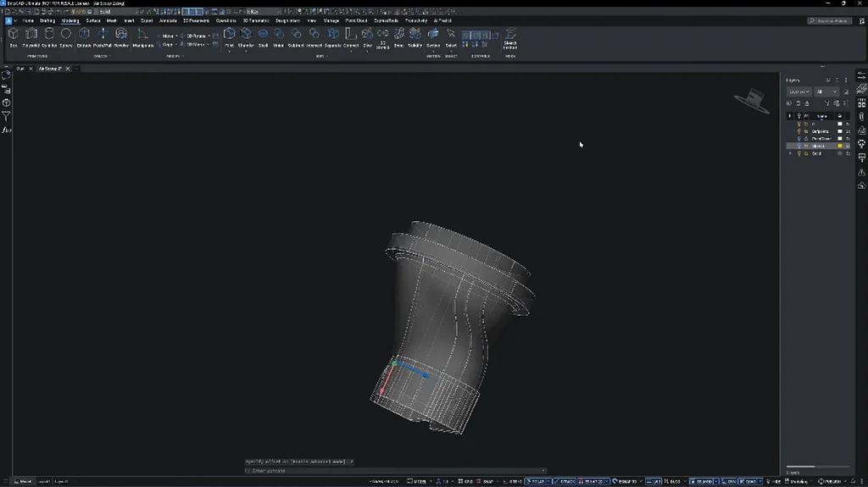Open the Sketch Feature tool

click(509, 39)
